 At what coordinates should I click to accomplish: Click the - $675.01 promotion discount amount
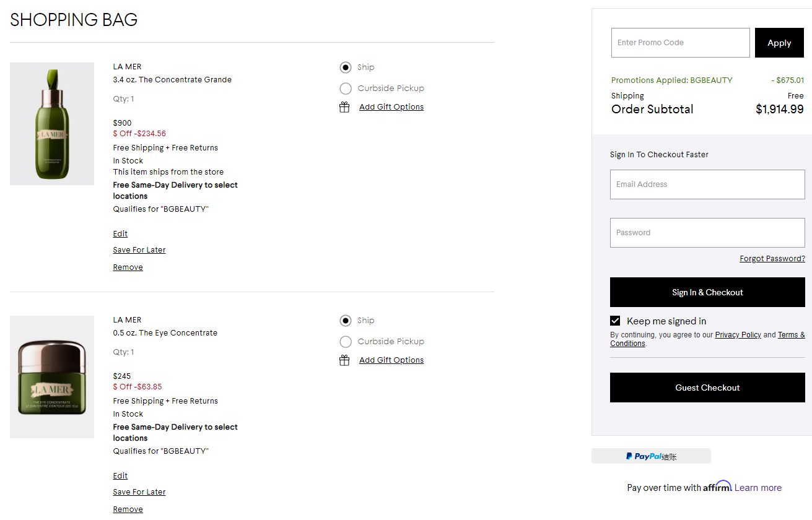pos(788,80)
